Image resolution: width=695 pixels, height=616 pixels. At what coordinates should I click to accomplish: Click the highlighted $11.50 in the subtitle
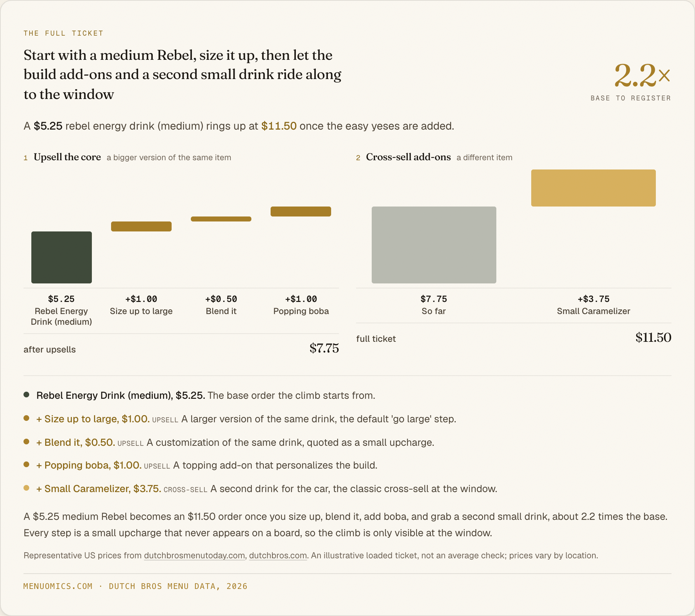click(279, 126)
